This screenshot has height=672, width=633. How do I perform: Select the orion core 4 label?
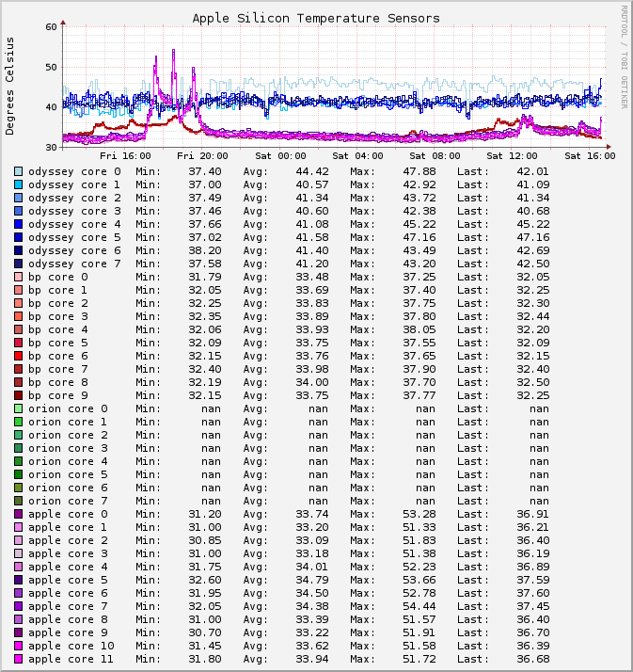(x=68, y=461)
